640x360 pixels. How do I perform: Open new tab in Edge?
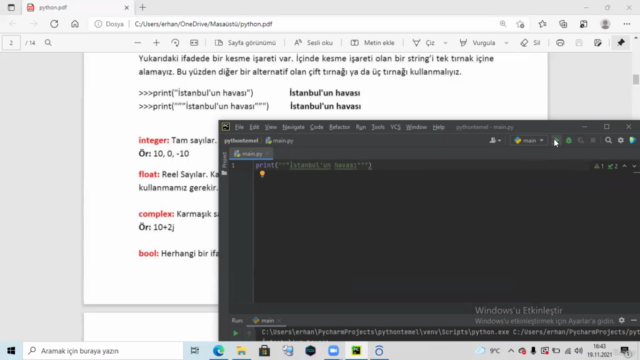[x=142, y=7]
